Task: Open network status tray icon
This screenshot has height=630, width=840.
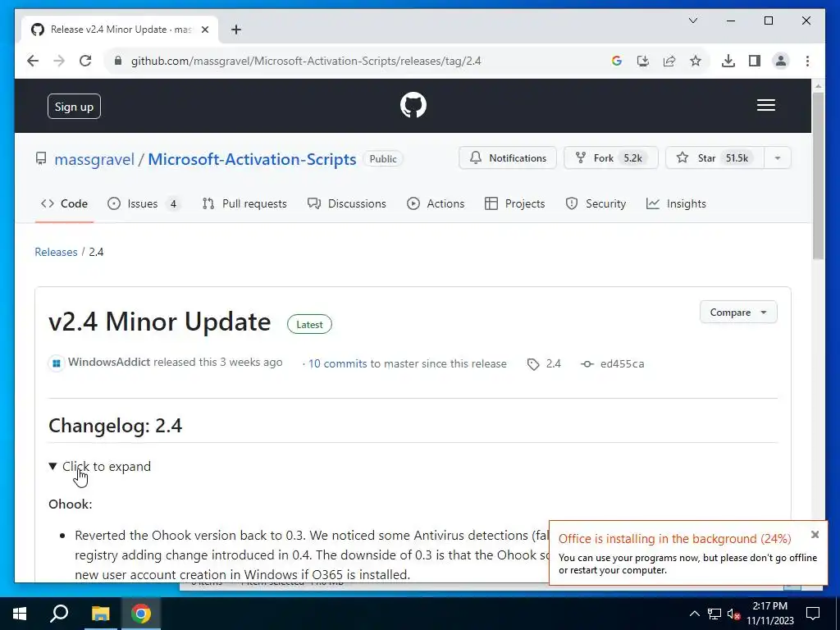Action: click(714, 614)
